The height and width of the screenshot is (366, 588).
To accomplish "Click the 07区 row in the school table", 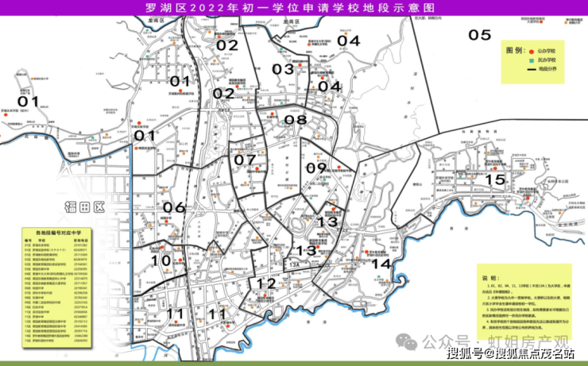I will [x=56, y=293].
